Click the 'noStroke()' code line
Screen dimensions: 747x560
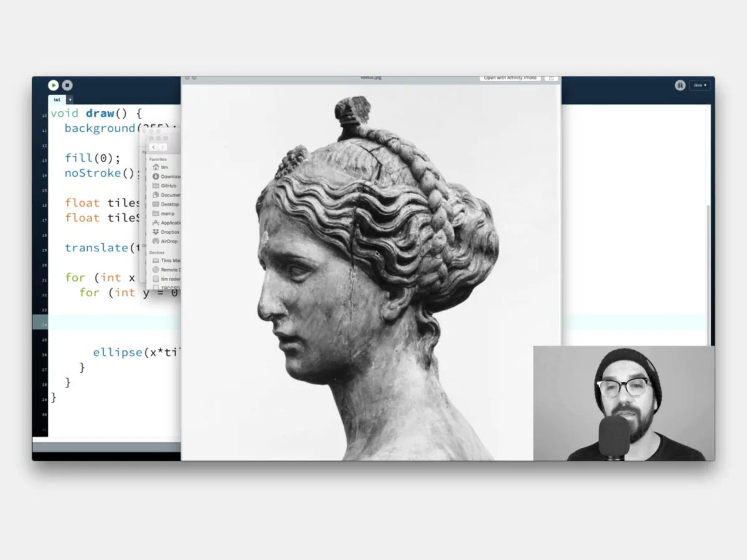(x=103, y=173)
